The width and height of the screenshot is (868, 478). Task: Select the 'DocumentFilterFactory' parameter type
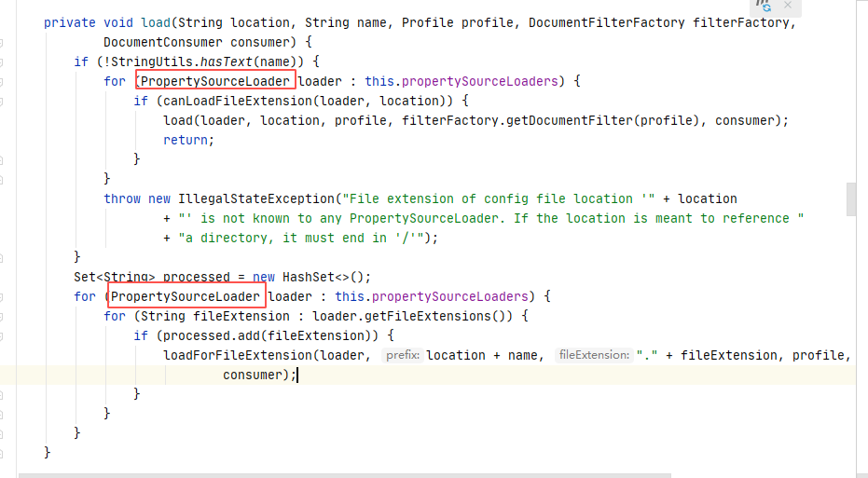point(607,22)
